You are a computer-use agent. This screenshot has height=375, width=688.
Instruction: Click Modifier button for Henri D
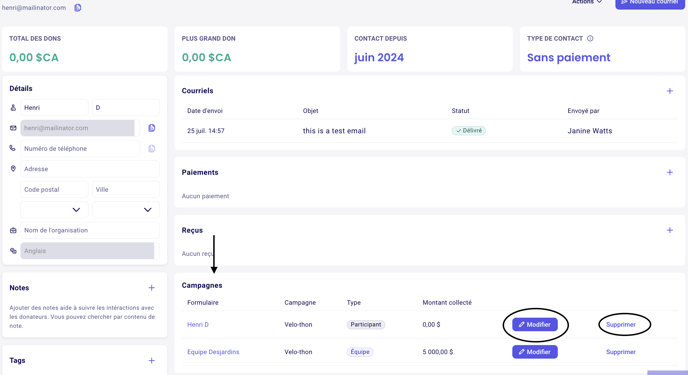tap(535, 325)
